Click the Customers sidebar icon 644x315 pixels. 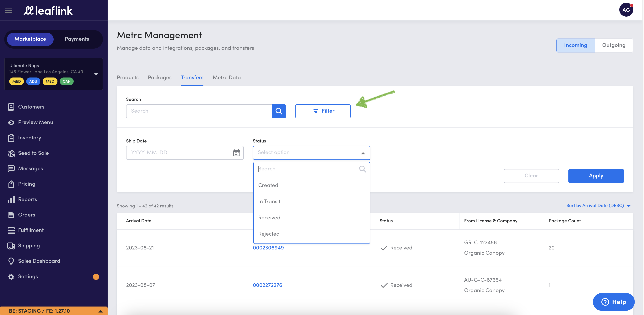click(x=11, y=107)
